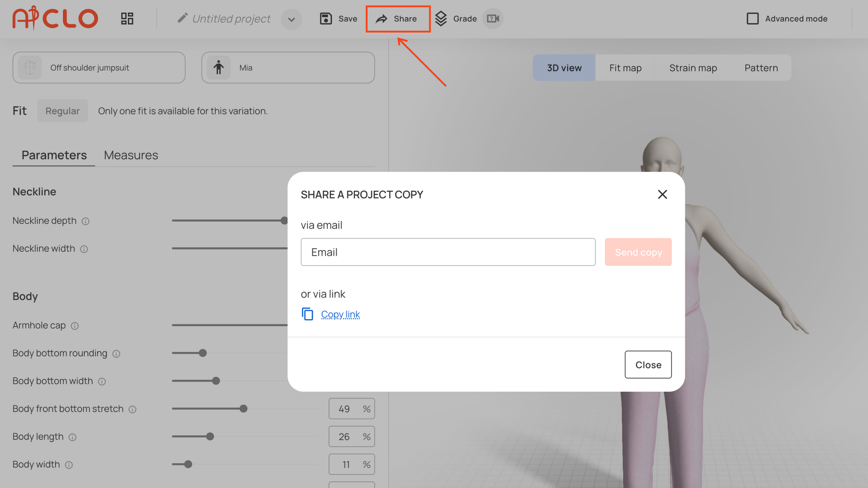Open the Grade tool
This screenshot has height=488, width=868.
[456, 19]
